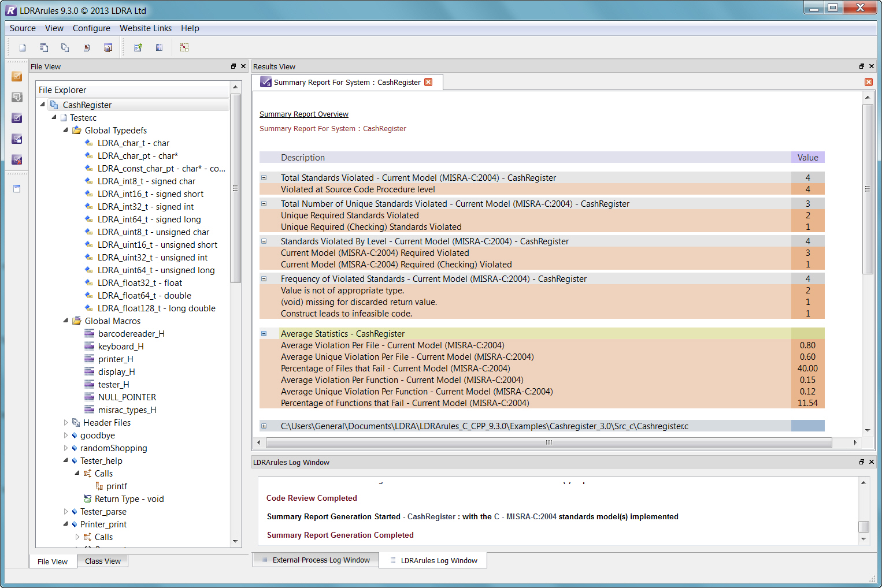Click the blank single-file icon in the top toolbar

tap(23, 48)
